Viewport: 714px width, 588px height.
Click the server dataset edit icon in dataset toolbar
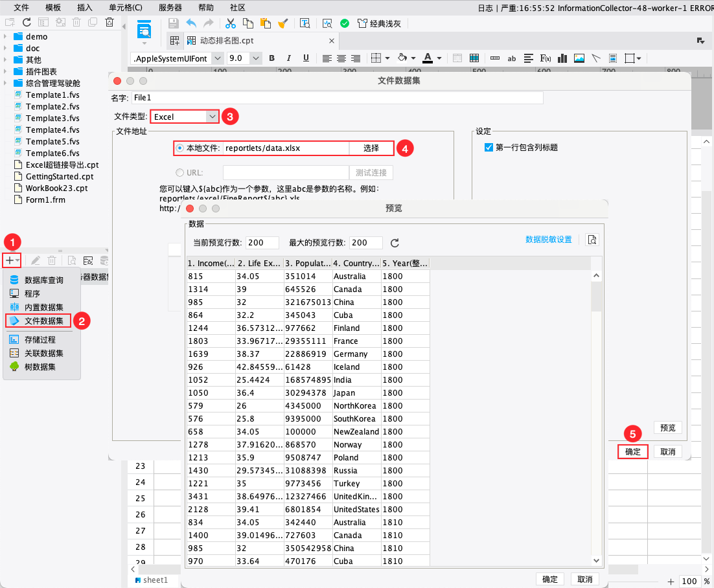pyautogui.click(x=88, y=261)
